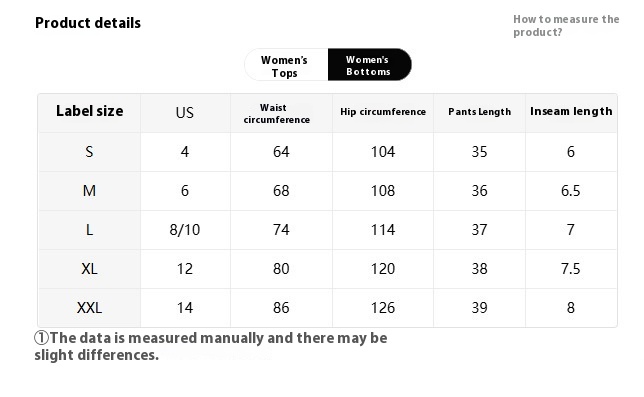
Task: Click the US column header
Action: [184, 112]
